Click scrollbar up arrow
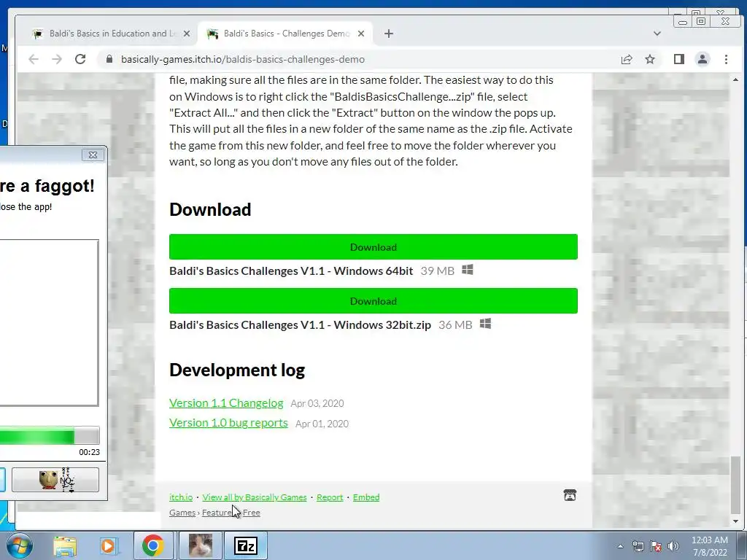This screenshot has height=560, width=747. (x=735, y=79)
